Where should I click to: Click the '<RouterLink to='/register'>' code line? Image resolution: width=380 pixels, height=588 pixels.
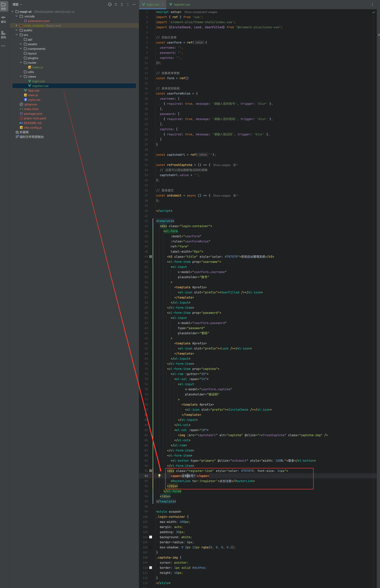213,481
